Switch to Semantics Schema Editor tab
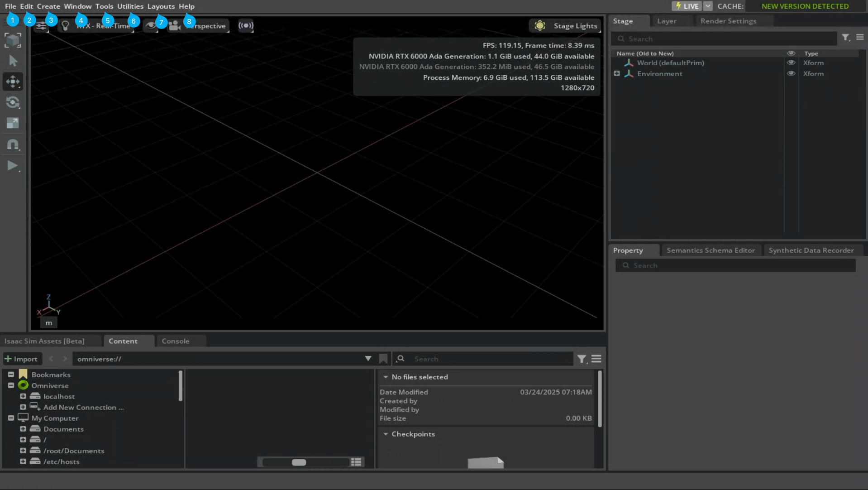Screen dimensions: 868x490 click(711, 250)
